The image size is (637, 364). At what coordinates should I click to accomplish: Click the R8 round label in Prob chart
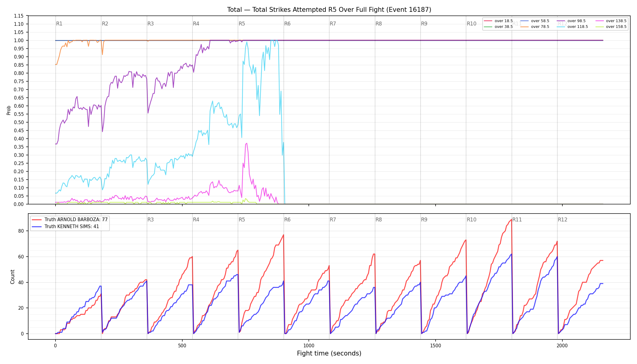click(379, 24)
